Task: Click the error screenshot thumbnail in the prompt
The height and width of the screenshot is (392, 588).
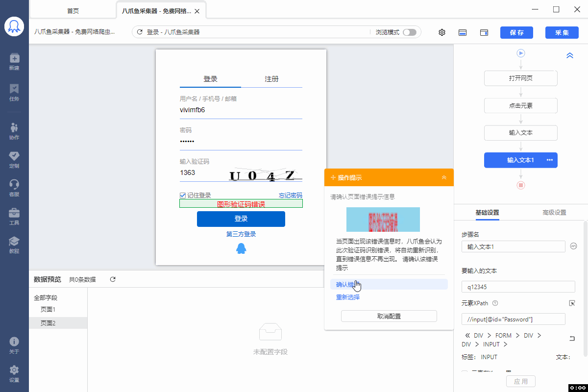Action: (x=383, y=220)
